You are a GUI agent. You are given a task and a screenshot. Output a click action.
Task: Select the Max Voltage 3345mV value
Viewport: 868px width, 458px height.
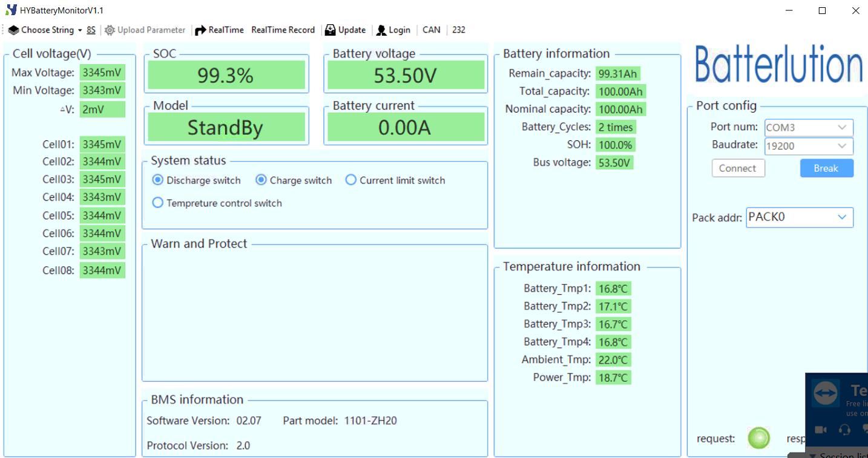point(102,73)
